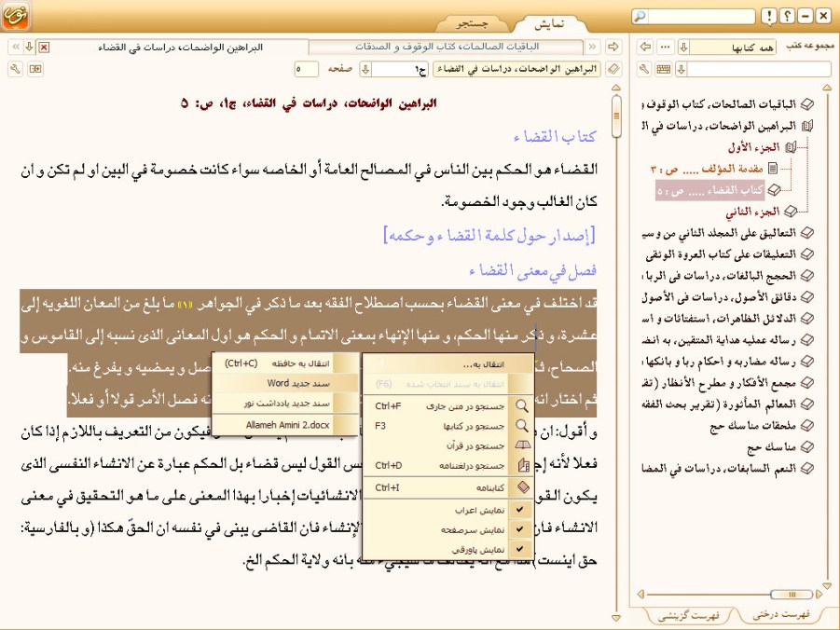Click the Noor logo icon in top-left corner
The height and width of the screenshot is (630, 840).
pos(17,16)
